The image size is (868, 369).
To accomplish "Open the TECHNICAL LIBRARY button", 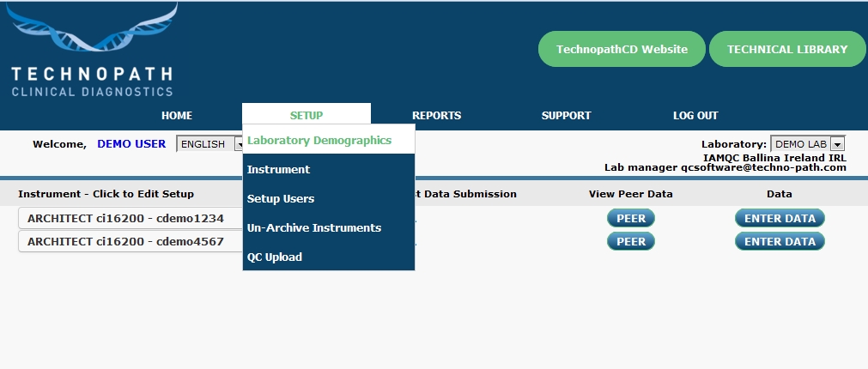I will (x=787, y=49).
